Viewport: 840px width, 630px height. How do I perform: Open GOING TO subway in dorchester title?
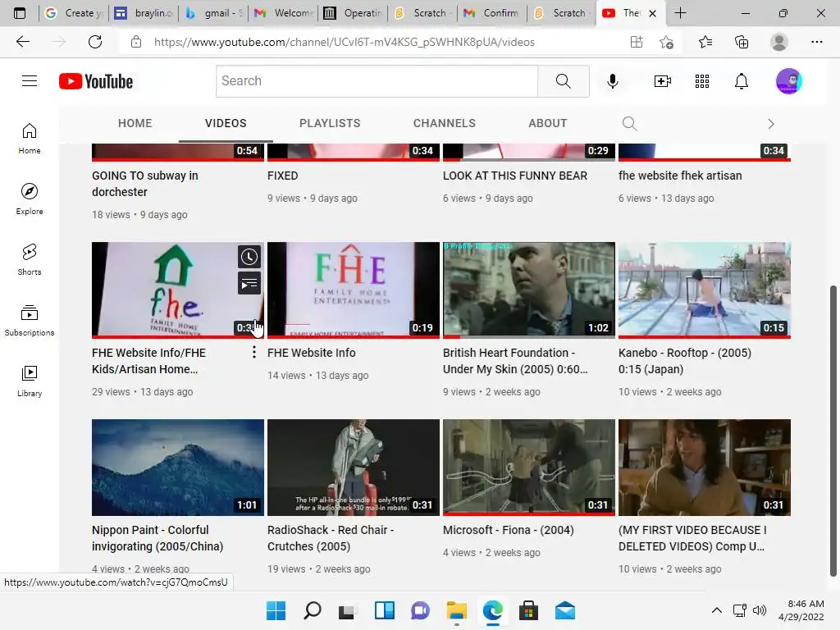click(144, 184)
